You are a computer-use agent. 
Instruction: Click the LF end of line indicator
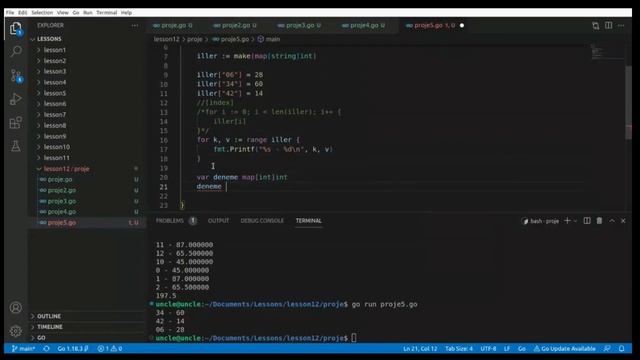tap(507, 349)
